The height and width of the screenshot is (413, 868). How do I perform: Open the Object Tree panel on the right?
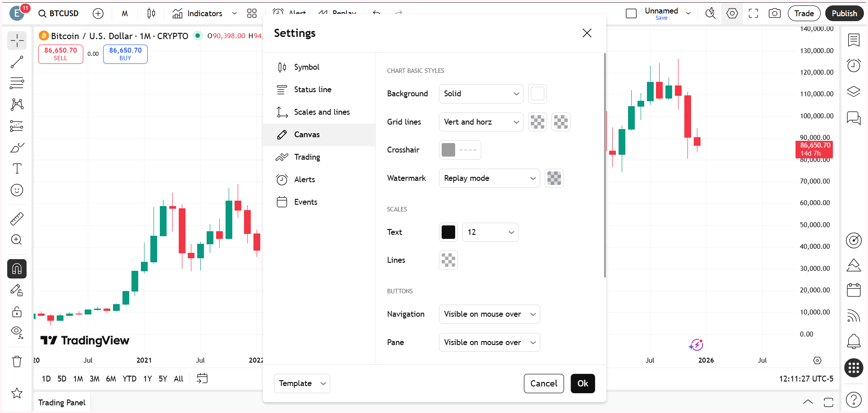853,91
